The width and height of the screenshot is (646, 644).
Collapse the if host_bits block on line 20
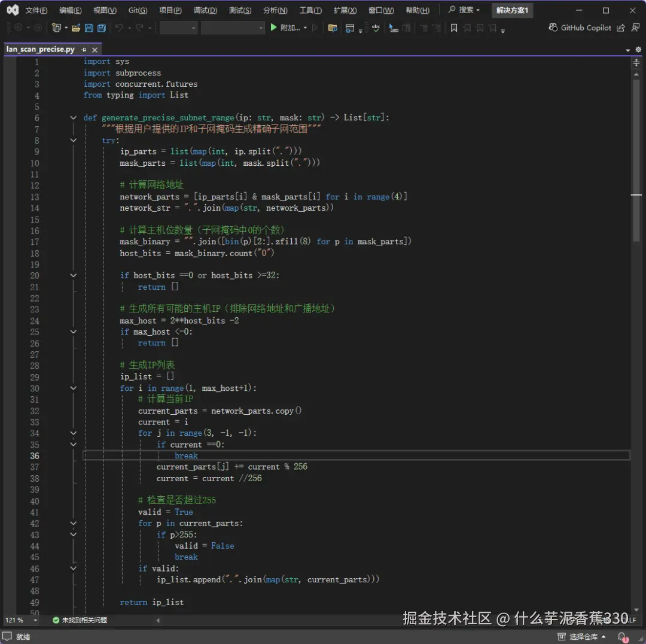point(74,275)
